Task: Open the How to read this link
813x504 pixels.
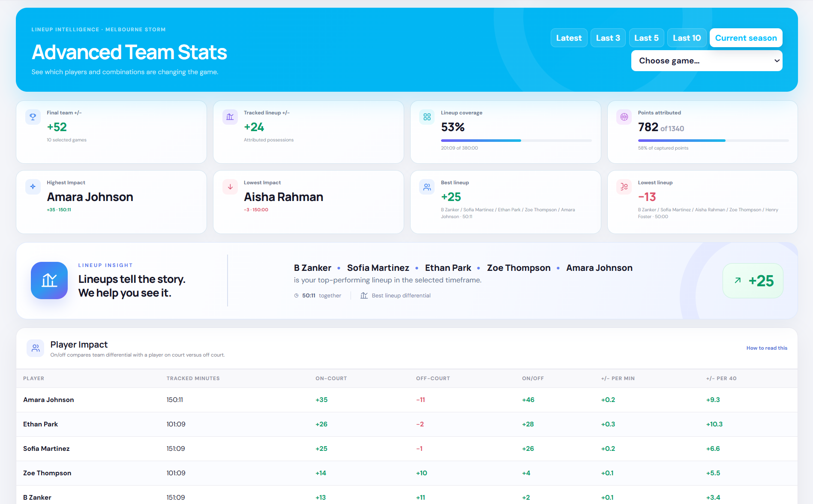Action: pos(767,348)
